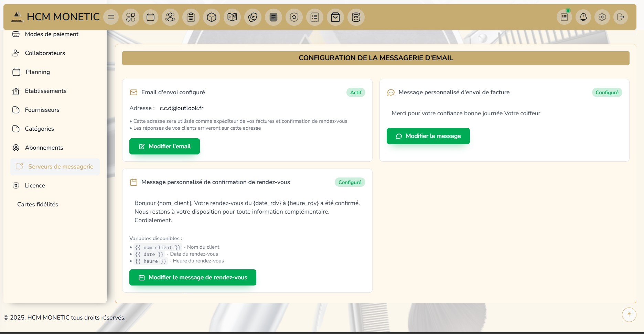Click the Modifier le message button
This screenshot has width=644, height=334.
428,136
